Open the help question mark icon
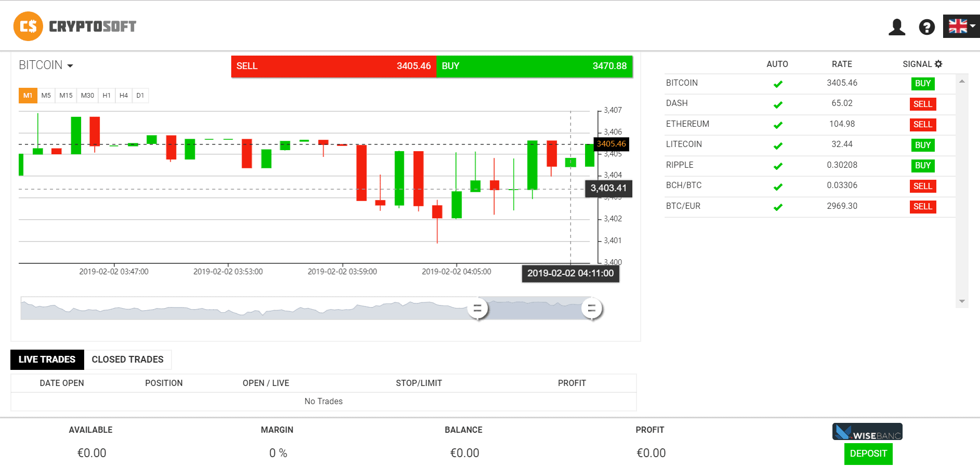The height and width of the screenshot is (466, 980). coord(926,27)
